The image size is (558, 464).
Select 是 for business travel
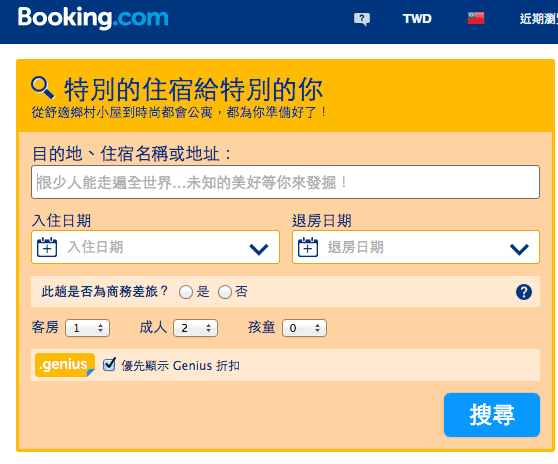pyautogui.click(x=186, y=292)
